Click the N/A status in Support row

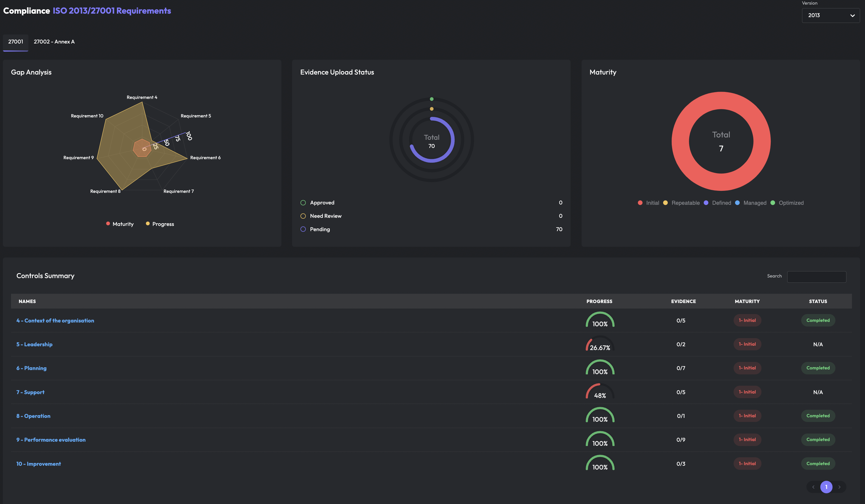point(818,392)
